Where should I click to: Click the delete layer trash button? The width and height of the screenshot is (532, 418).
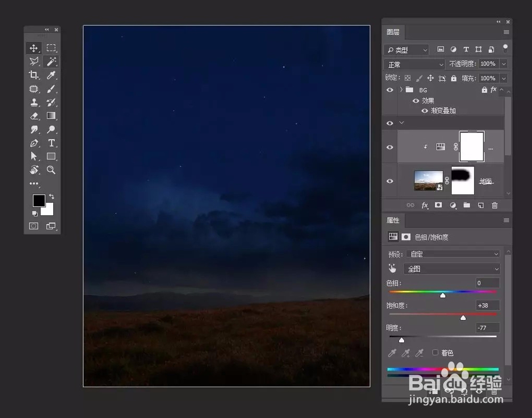pyautogui.click(x=495, y=205)
